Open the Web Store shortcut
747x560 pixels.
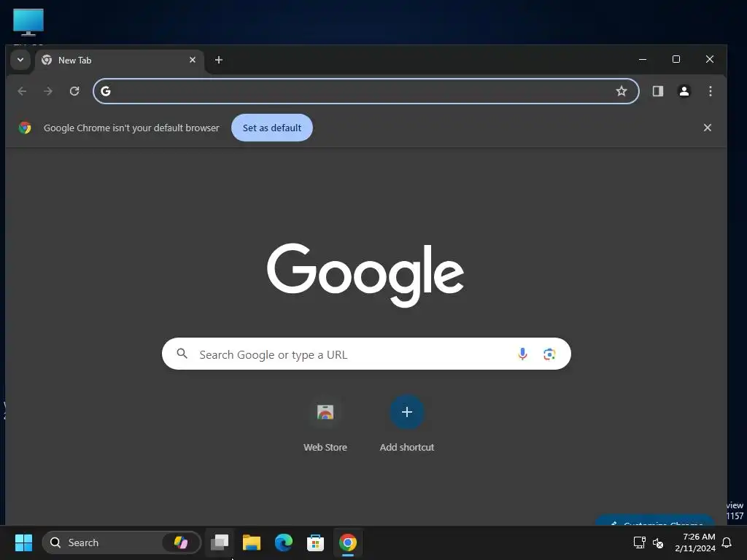click(x=325, y=424)
